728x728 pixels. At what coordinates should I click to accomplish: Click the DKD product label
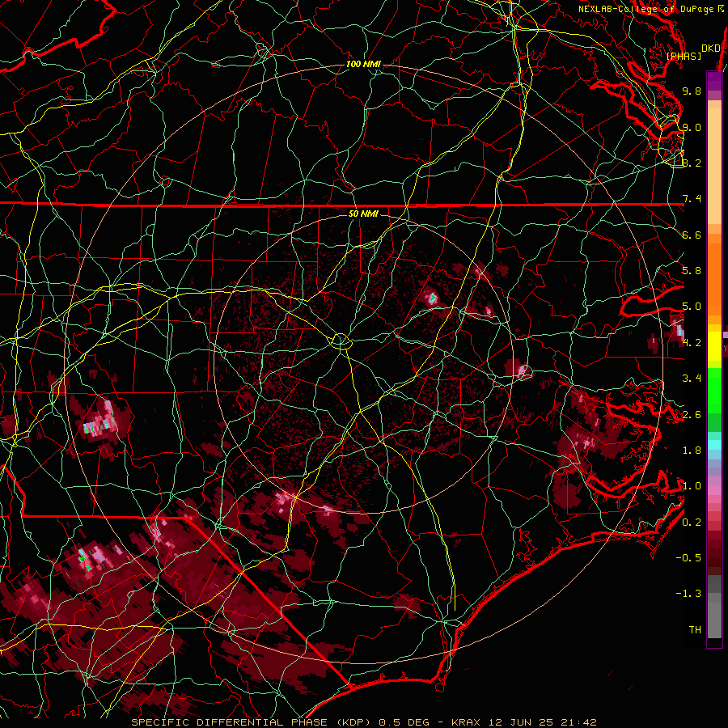[710, 48]
